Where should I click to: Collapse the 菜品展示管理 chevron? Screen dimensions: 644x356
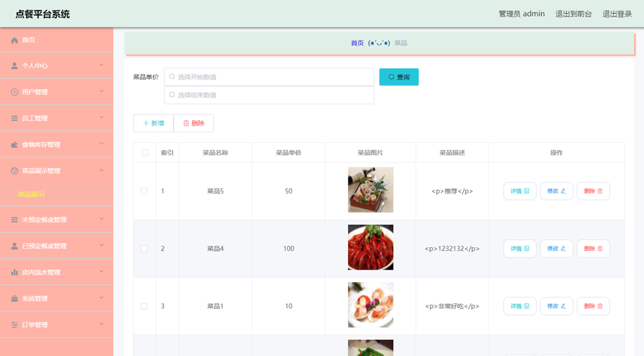102,170
